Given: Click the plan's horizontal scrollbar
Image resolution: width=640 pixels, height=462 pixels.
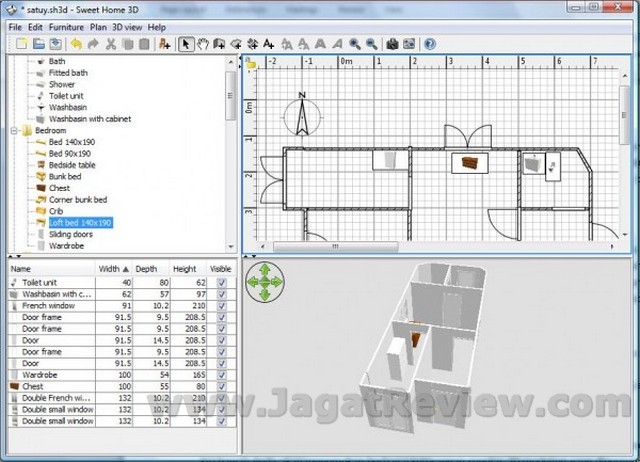Looking at the screenshot, I should pos(420,246).
